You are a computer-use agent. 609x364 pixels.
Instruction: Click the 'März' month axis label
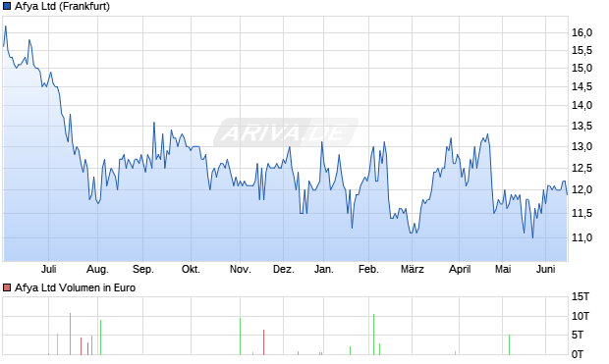[413, 269]
